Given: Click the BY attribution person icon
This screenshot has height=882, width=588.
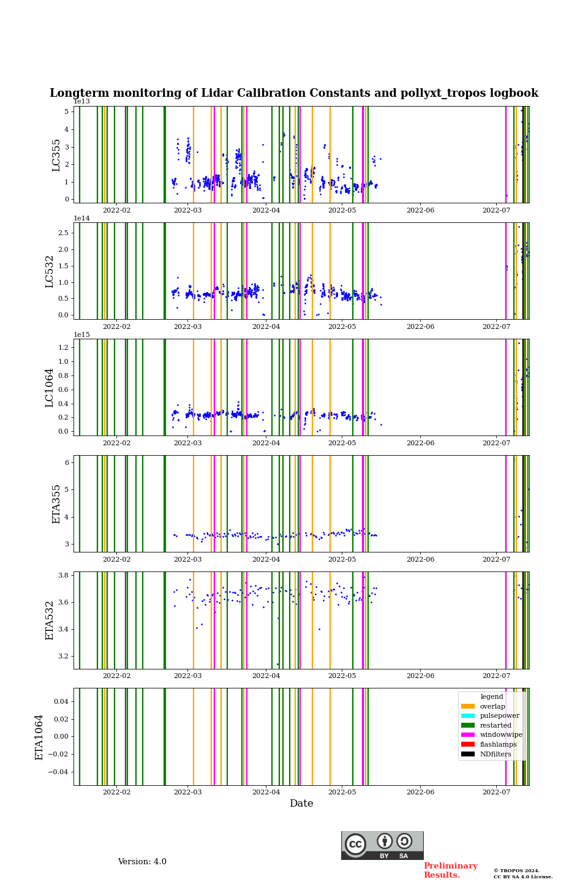Looking at the screenshot, I should 385,841.
